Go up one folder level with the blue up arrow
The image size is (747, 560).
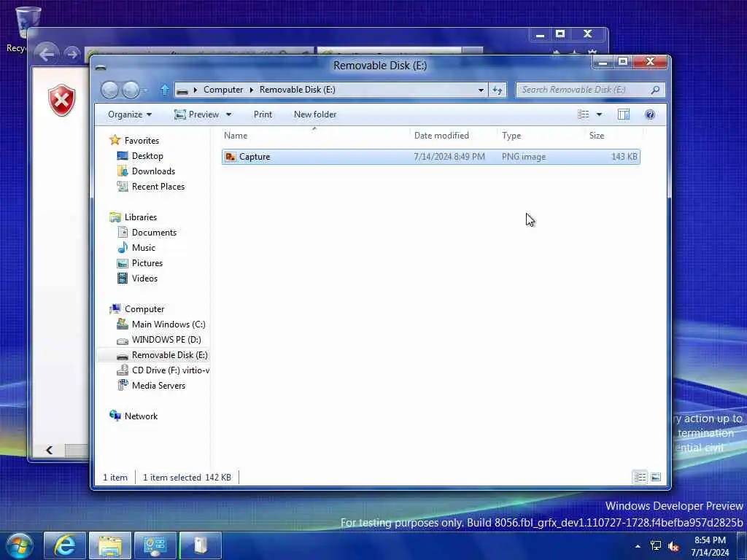165,90
